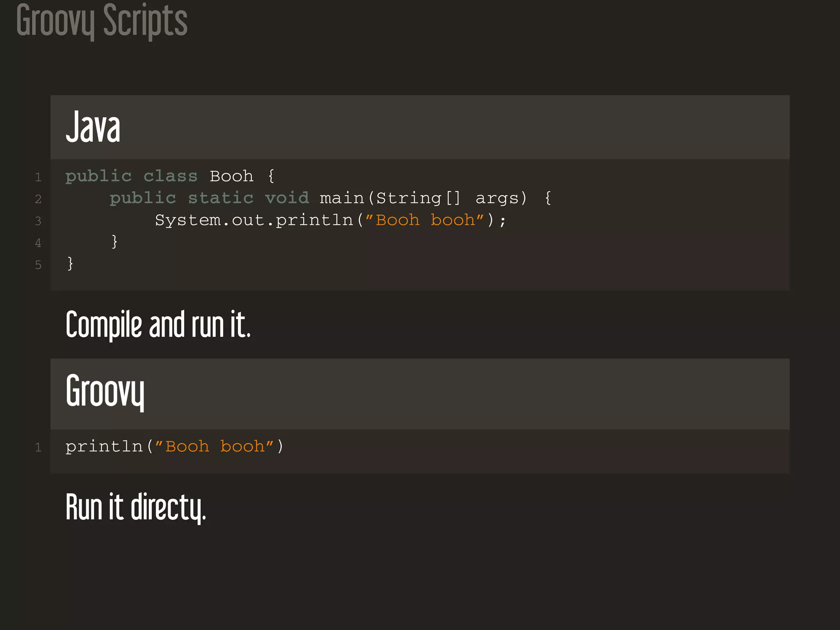The image size is (840, 630).
Task: Click the 'void' keyword in Java code
Action: 287,199
